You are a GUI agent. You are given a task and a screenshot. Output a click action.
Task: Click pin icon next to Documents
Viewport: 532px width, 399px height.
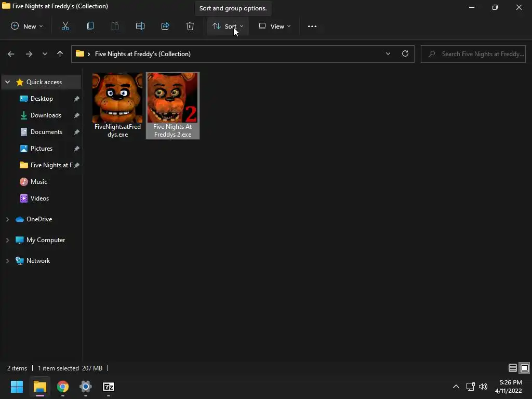click(x=77, y=132)
